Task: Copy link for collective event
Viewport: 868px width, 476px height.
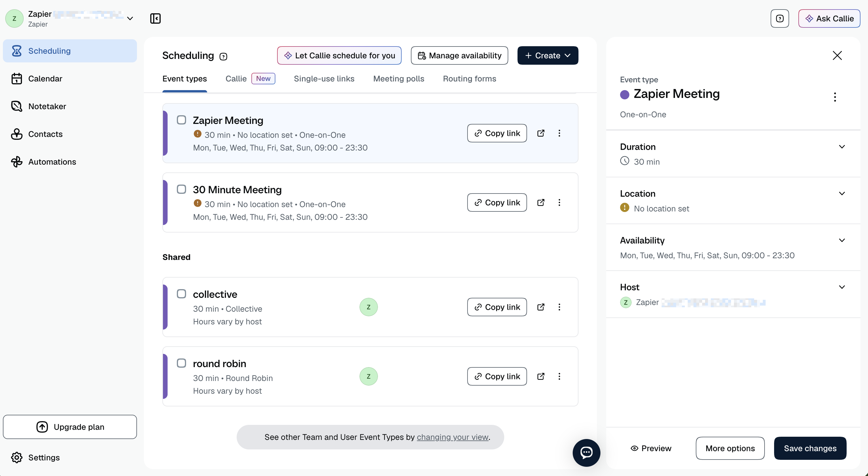Action: click(497, 307)
